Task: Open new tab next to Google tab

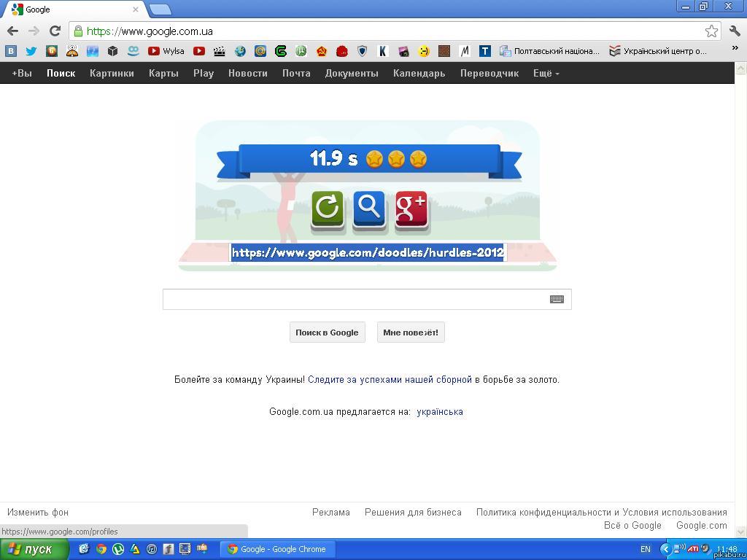Action: [x=160, y=9]
